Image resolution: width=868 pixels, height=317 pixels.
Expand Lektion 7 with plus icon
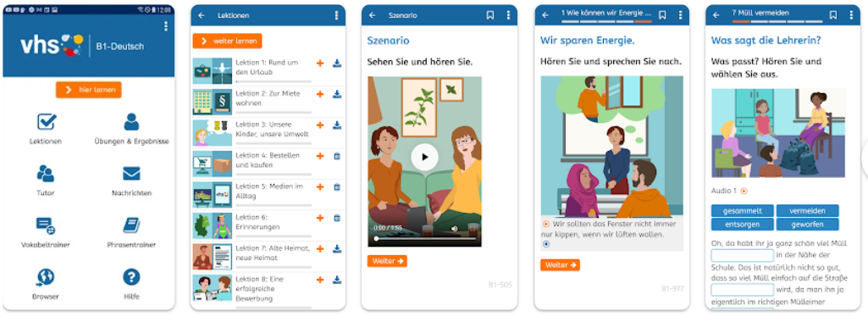[x=320, y=249]
